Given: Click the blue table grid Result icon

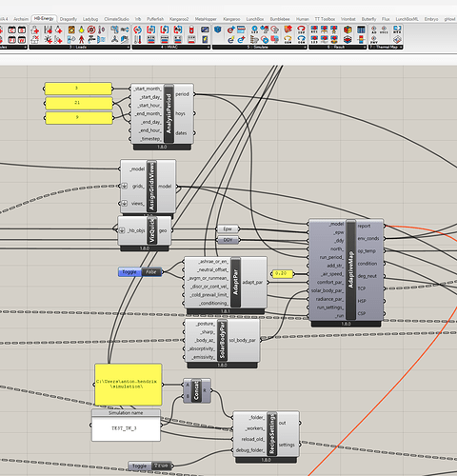Looking at the screenshot, I should (x=361, y=30).
